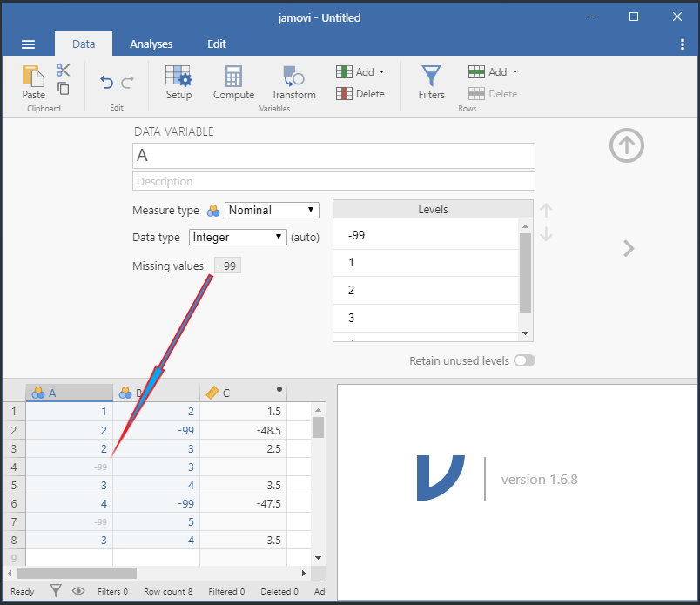
Task: Expand Variables Add dropdown arrow
Action: (381, 72)
